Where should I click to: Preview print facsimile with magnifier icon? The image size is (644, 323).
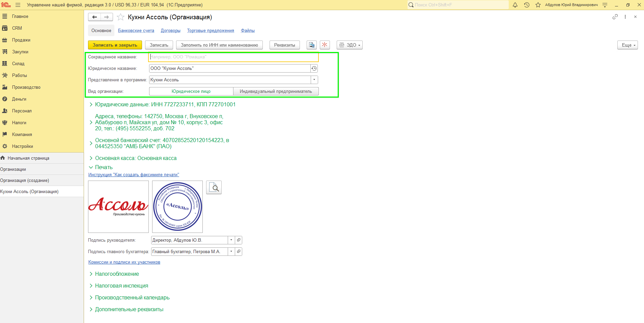pos(214,187)
